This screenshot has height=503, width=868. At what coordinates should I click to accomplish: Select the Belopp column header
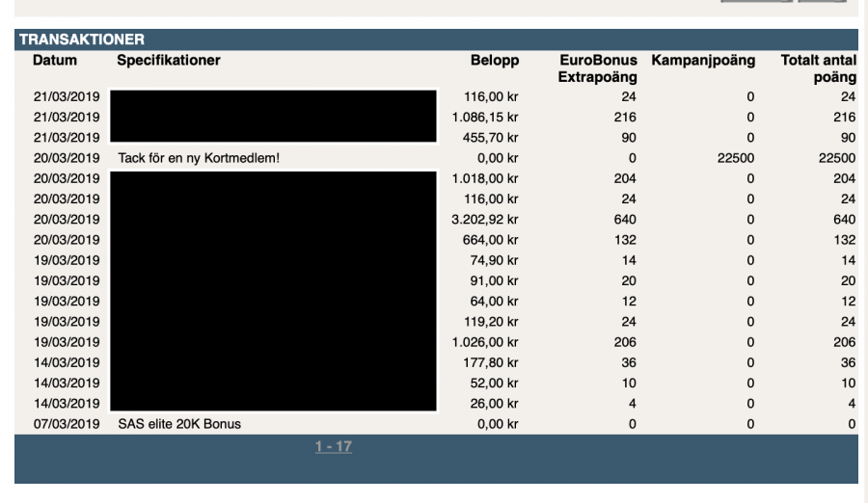click(494, 61)
